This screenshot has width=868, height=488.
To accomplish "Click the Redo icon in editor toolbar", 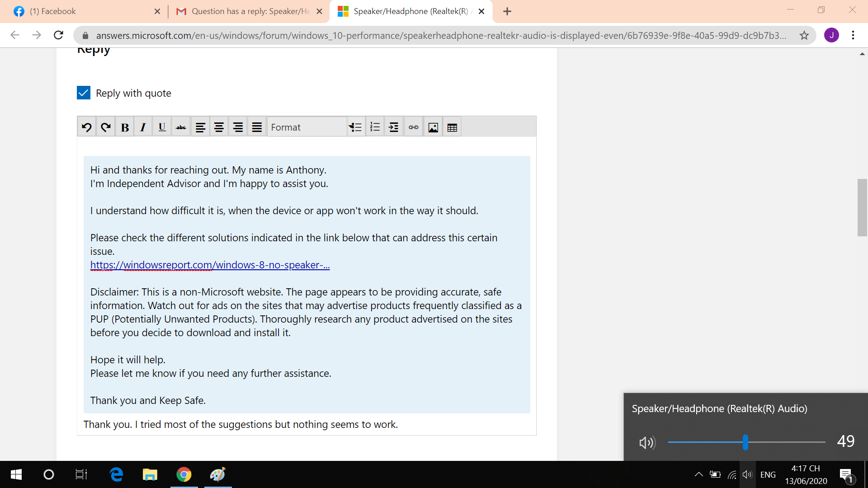I will coord(106,127).
